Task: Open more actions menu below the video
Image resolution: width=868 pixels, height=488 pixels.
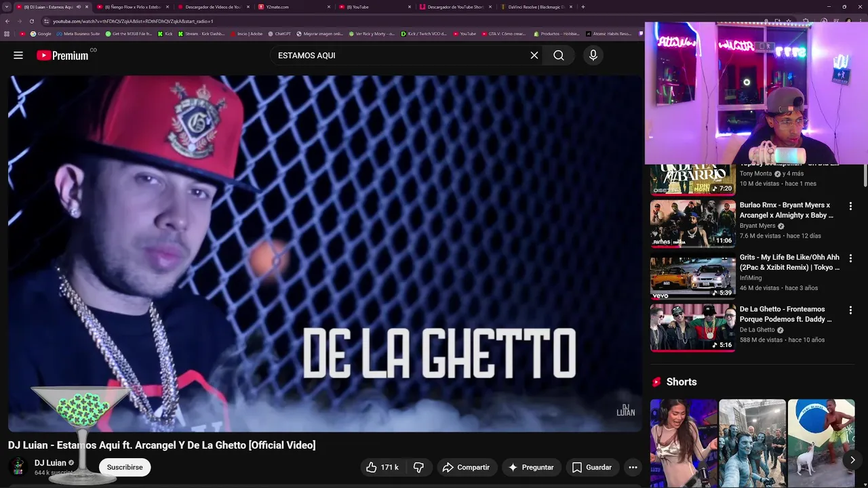Action: (x=633, y=467)
